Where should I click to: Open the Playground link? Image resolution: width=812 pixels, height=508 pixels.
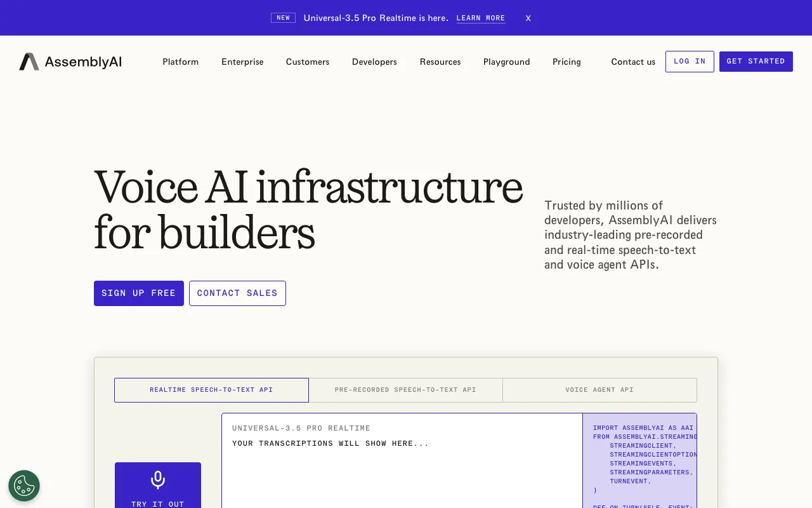coord(506,62)
